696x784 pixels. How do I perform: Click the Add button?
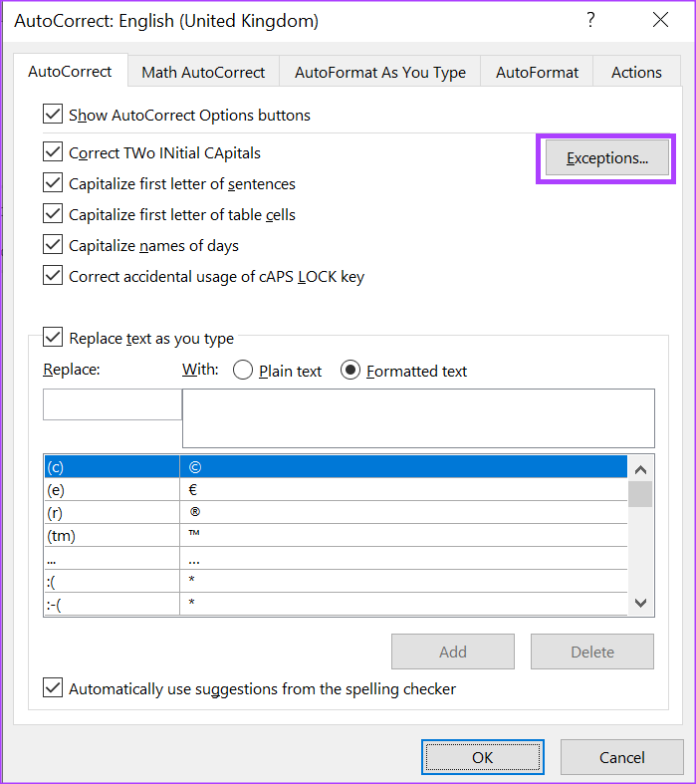coord(453,652)
